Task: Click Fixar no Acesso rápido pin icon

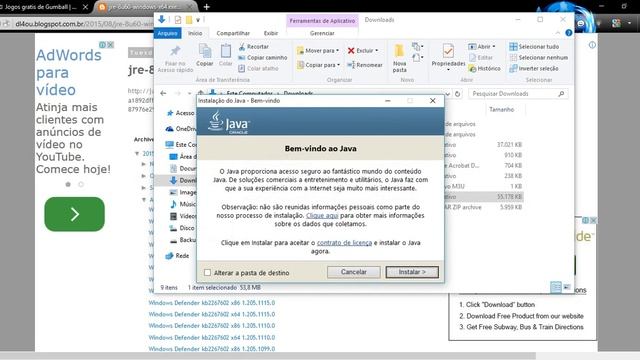Action: coord(175,51)
